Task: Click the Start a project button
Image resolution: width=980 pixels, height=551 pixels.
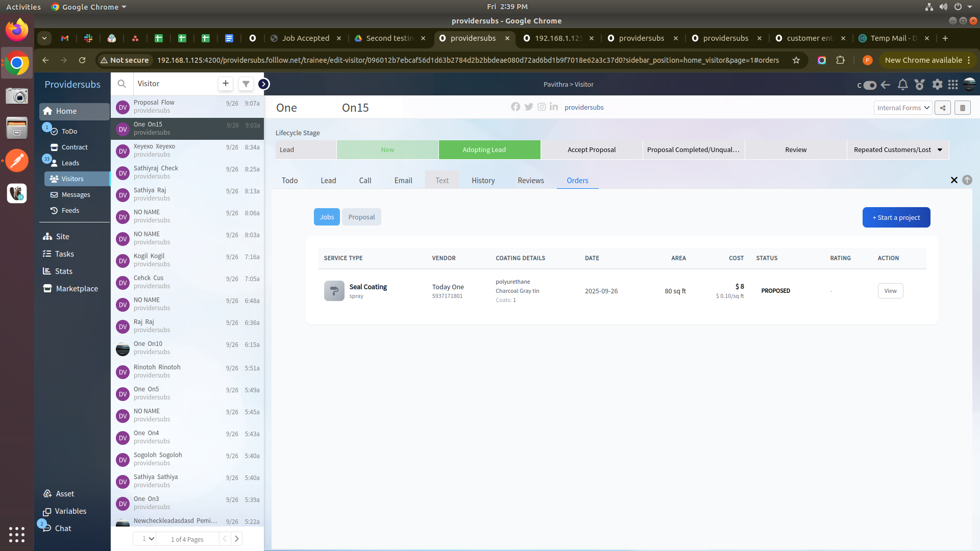Action: [896, 217]
